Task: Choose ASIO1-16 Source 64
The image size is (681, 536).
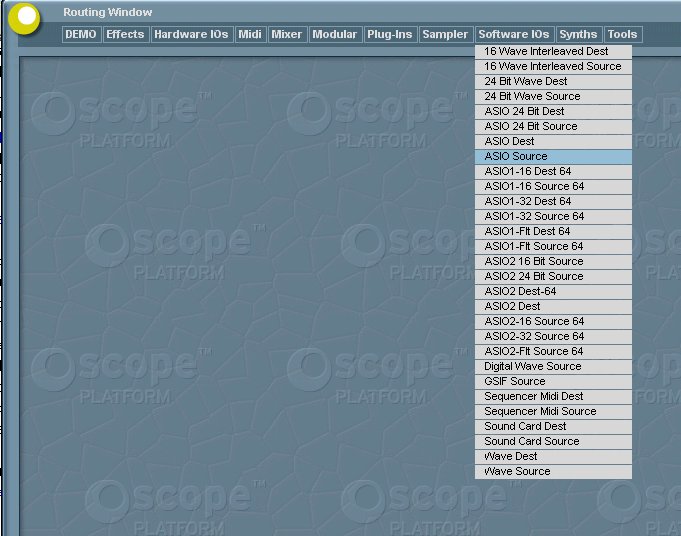Action: pyautogui.click(x=553, y=186)
